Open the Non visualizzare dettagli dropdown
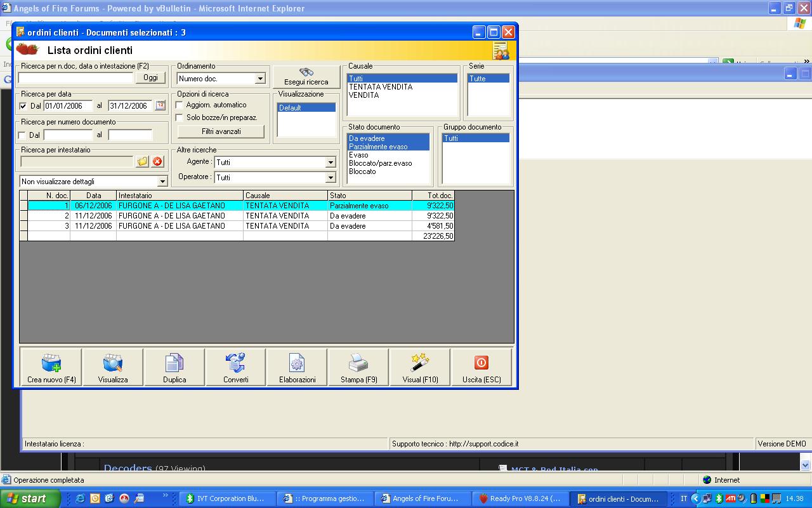The height and width of the screenshot is (508, 812). tap(162, 182)
